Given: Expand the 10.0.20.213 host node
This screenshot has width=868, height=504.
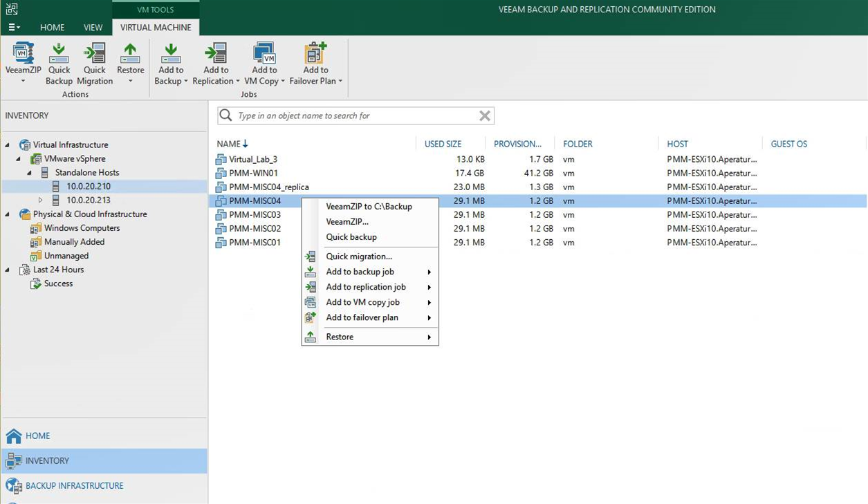Looking at the screenshot, I should click(41, 200).
